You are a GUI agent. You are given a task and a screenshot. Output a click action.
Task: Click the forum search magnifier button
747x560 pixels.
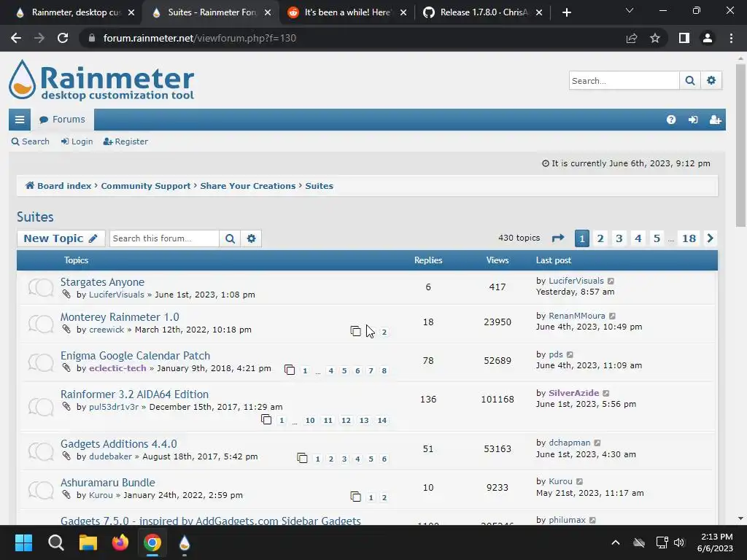[x=230, y=238]
